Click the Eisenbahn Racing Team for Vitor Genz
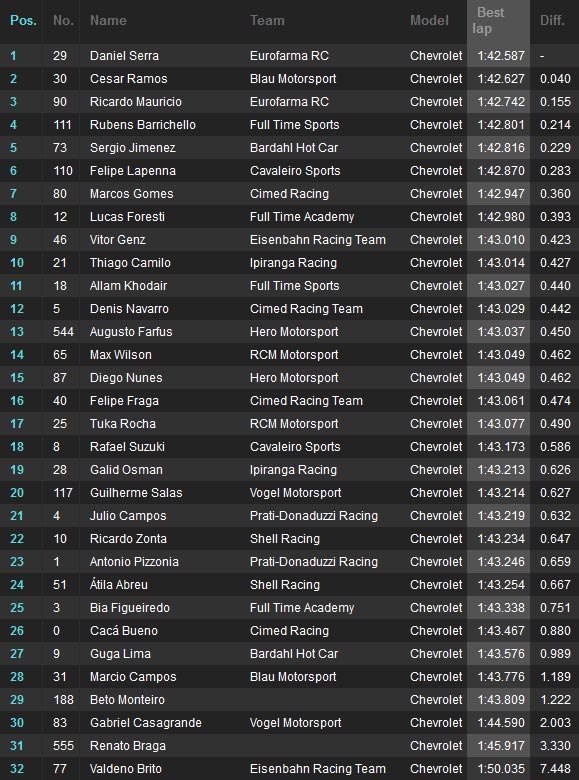579x780 pixels. (x=318, y=240)
